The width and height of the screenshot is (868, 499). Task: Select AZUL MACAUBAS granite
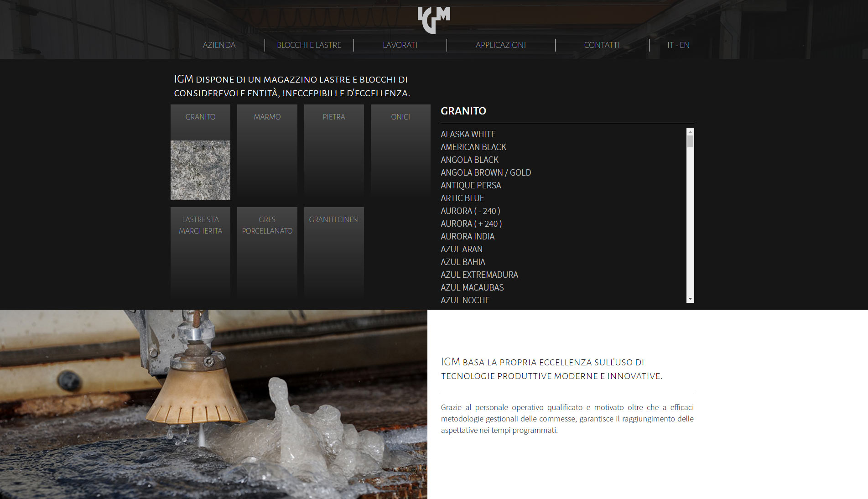coord(472,287)
